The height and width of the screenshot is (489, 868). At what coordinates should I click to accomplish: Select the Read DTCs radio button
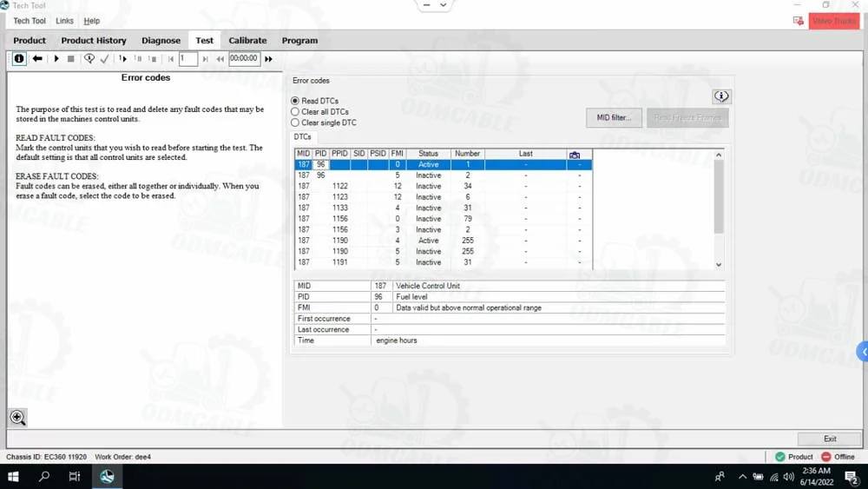click(x=295, y=101)
